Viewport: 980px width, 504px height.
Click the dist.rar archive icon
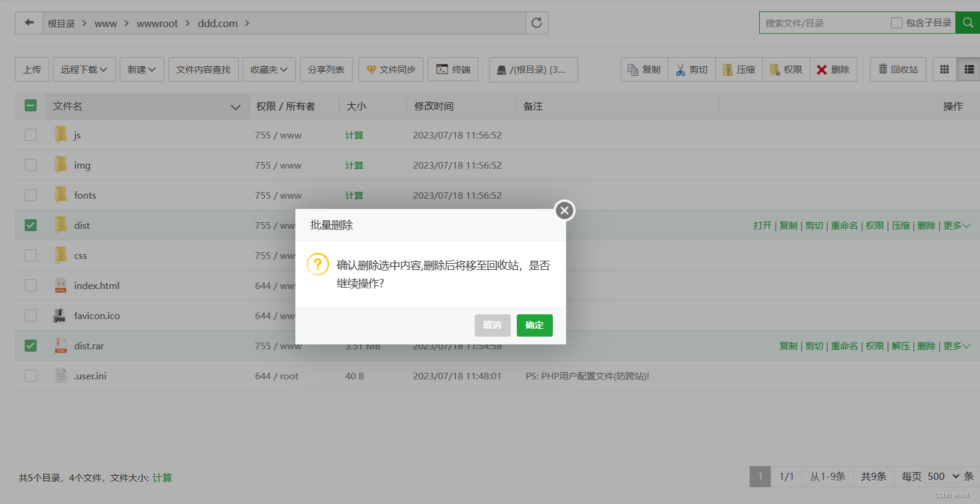61,346
